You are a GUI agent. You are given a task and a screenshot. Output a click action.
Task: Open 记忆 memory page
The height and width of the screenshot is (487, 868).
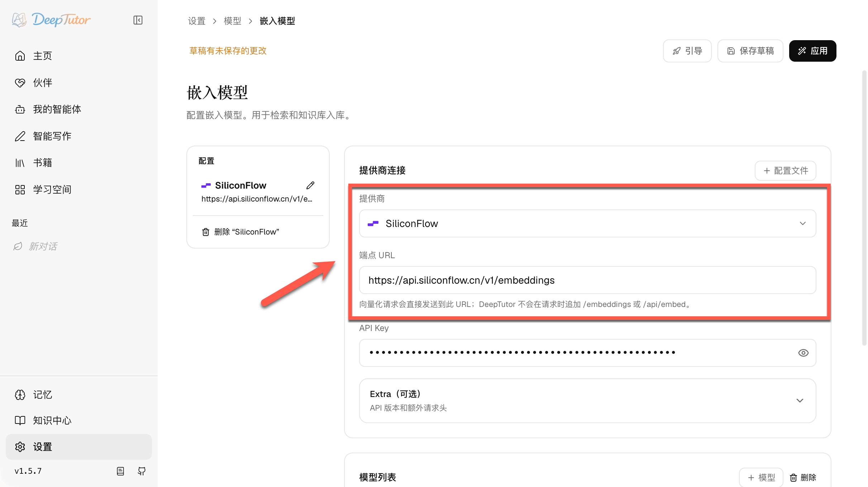coord(78,395)
